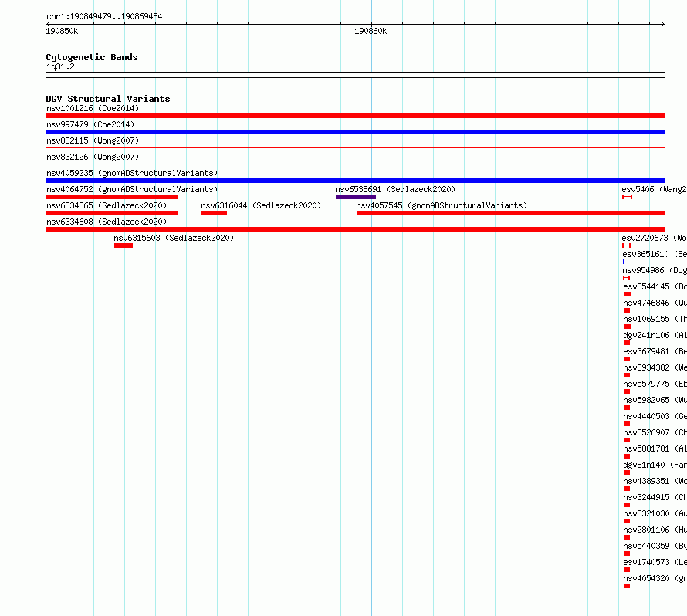Click the nsv4440503 variant label
The height and width of the screenshot is (616, 687).
[655, 416]
